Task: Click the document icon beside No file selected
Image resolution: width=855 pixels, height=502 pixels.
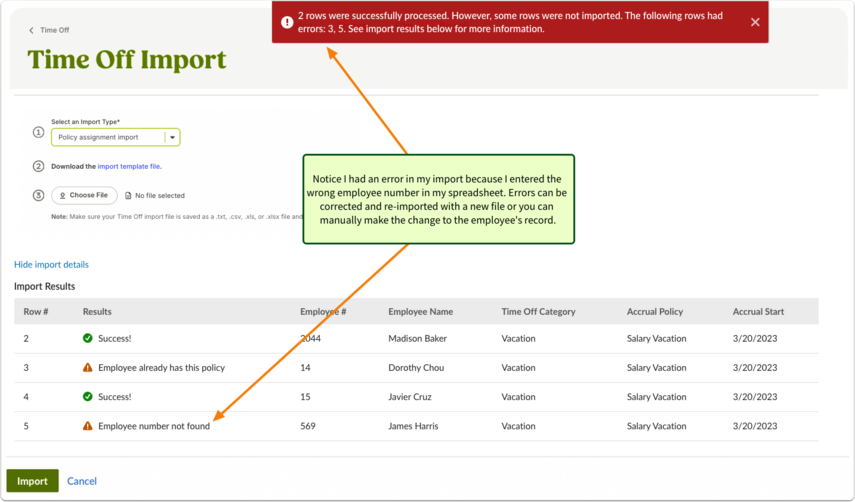Action: [x=128, y=195]
